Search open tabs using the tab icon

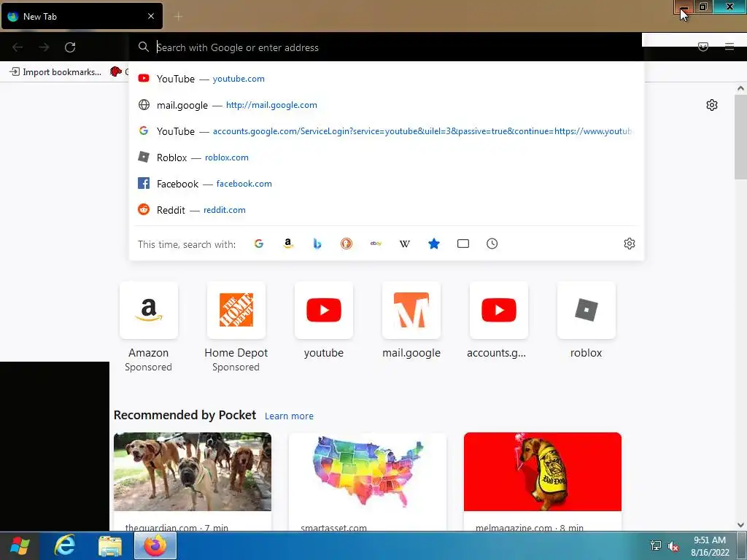click(463, 244)
